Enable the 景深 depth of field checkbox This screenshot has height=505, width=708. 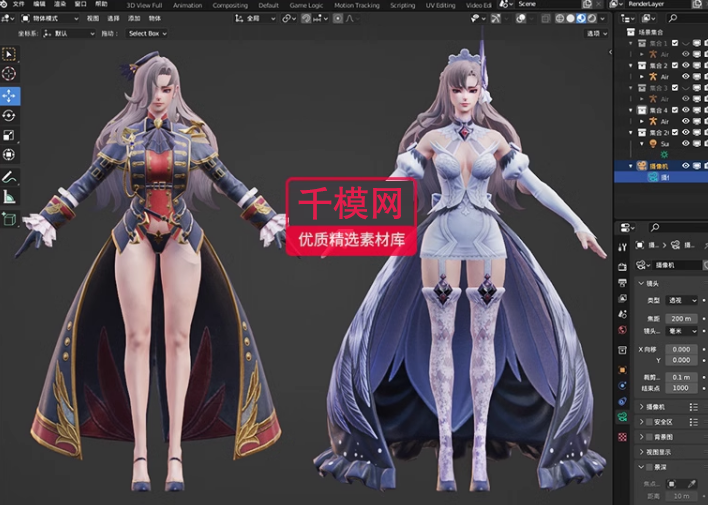click(649, 467)
